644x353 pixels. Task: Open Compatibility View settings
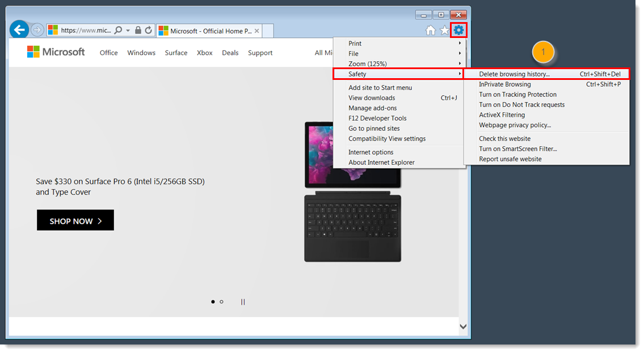399,139
